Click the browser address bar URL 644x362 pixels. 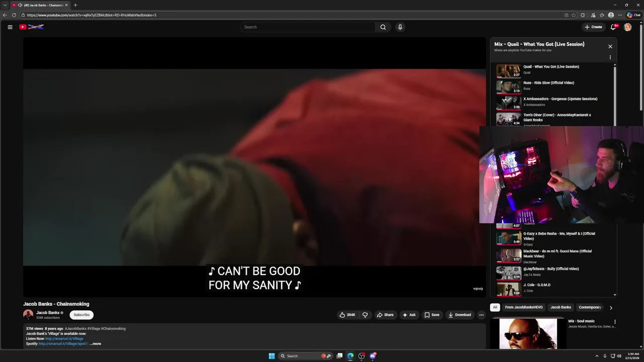tap(92, 15)
